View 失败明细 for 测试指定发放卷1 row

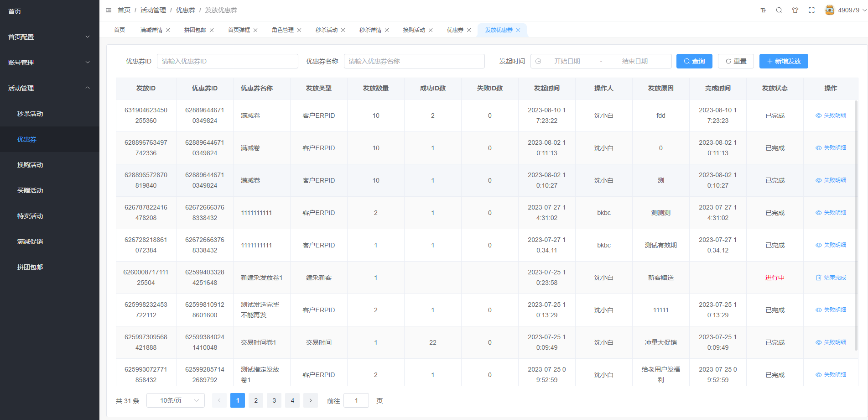click(x=831, y=375)
